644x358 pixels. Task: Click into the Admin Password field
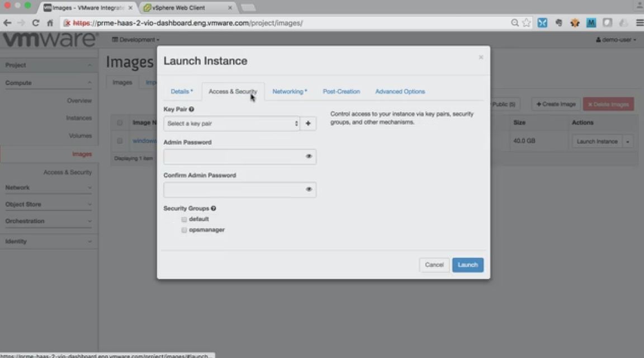234,157
